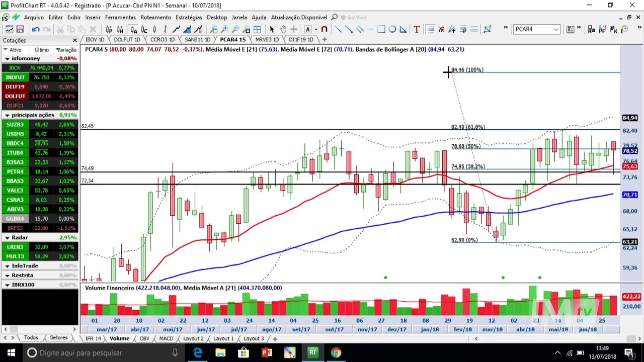This screenshot has width=644, height=362.
Task: Add a new layout tab with plus
Action: tap(275, 338)
